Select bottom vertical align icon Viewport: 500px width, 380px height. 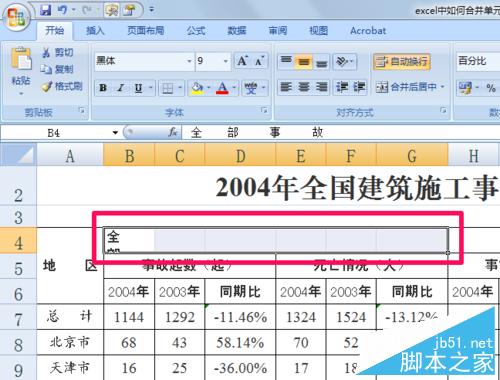(321, 61)
